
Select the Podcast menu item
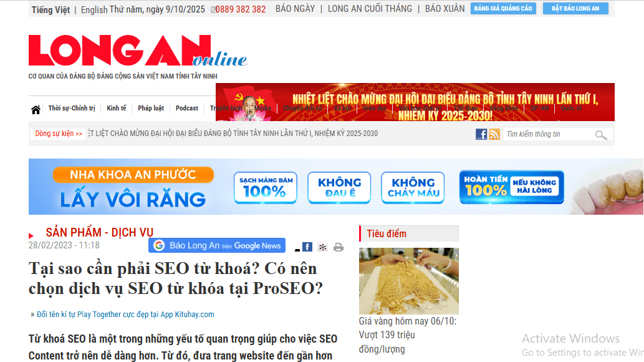(187, 108)
